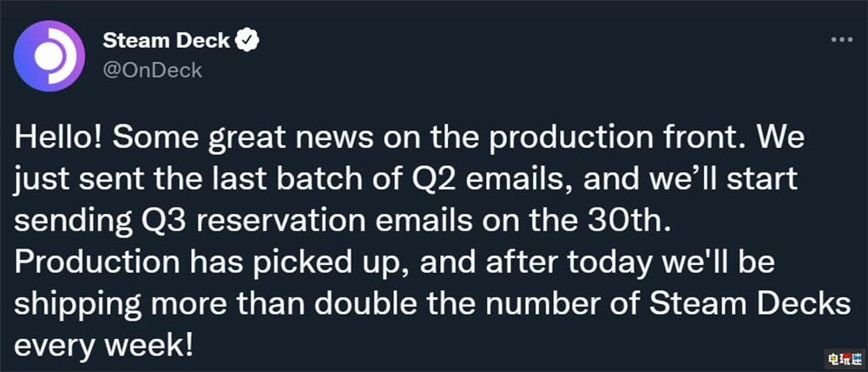868x372 pixels.
Task: Open the three-dot more options menu
Action: point(841,40)
